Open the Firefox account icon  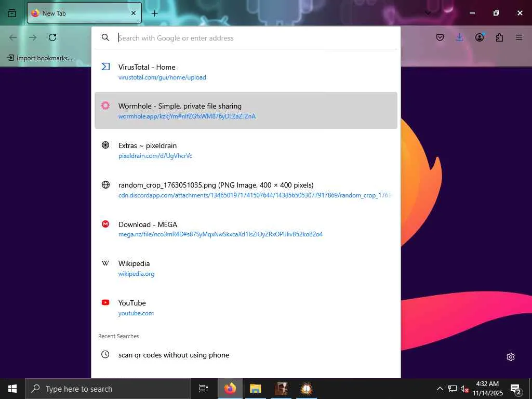(x=480, y=37)
